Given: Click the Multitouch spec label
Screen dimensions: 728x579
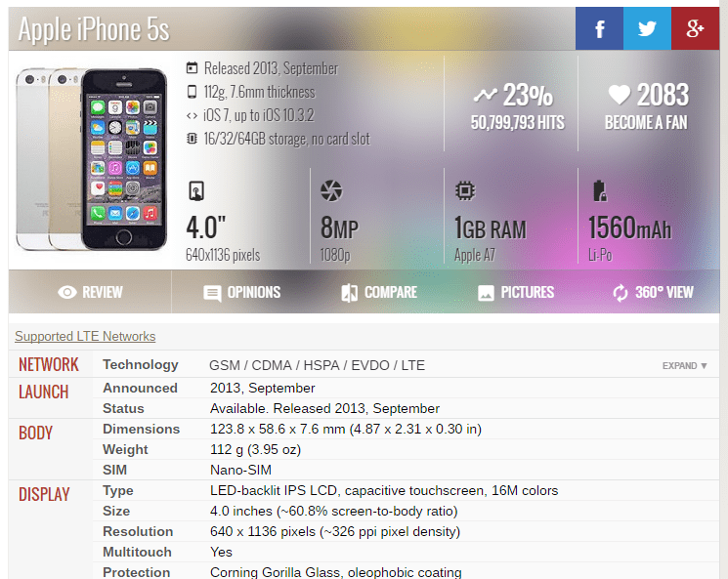Looking at the screenshot, I should (x=137, y=552).
